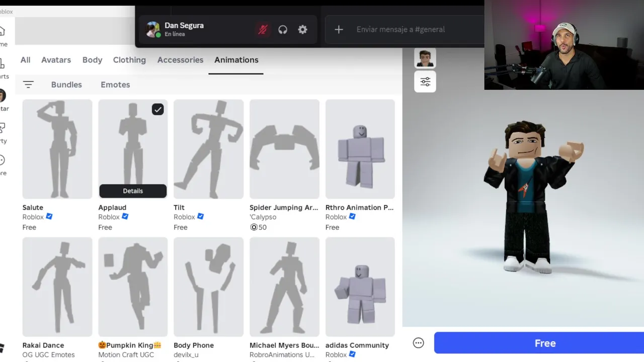Open the filter options icon beside Bundles
Image resolution: width=644 pixels, height=362 pixels.
(28, 84)
